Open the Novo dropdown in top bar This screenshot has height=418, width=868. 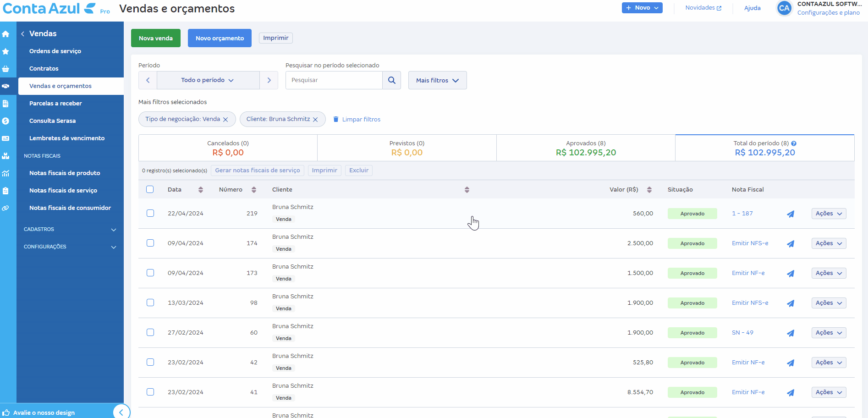(642, 8)
